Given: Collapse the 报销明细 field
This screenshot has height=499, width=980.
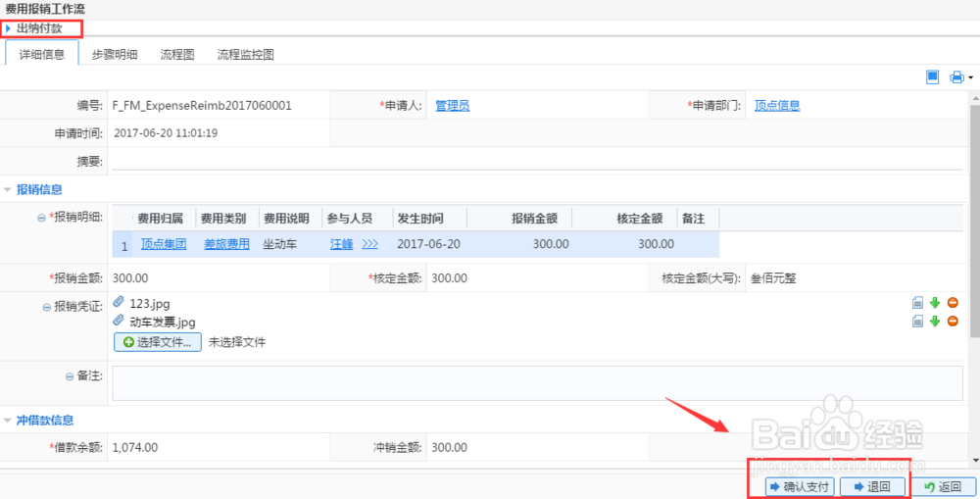Looking at the screenshot, I should (x=41, y=218).
